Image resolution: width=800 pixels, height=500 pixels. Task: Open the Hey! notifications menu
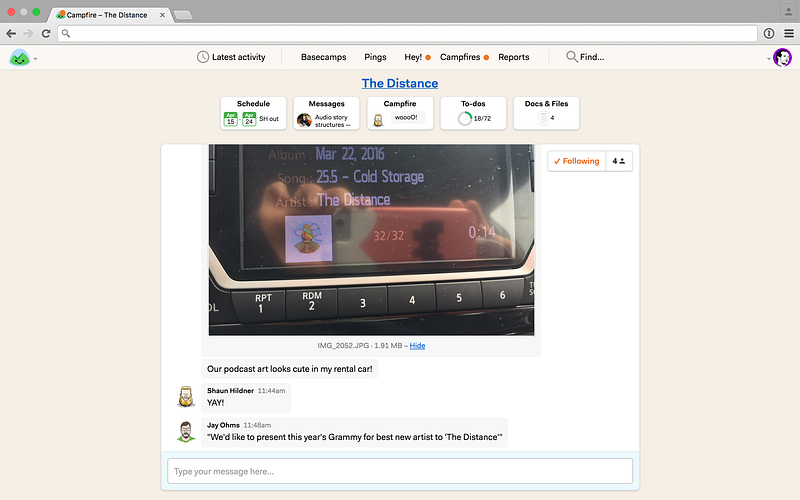pyautogui.click(x=417, y=57)
